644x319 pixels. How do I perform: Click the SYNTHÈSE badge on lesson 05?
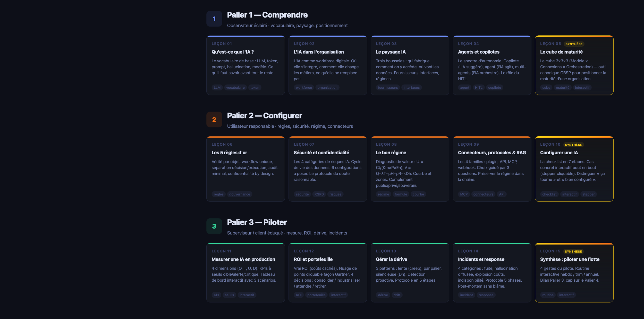click(x=574, y=44)
